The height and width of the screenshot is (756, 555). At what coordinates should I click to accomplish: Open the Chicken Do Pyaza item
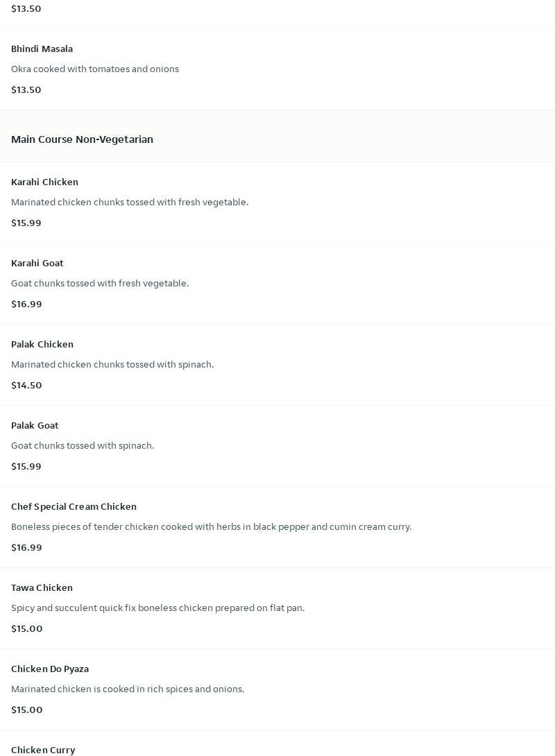50,669
